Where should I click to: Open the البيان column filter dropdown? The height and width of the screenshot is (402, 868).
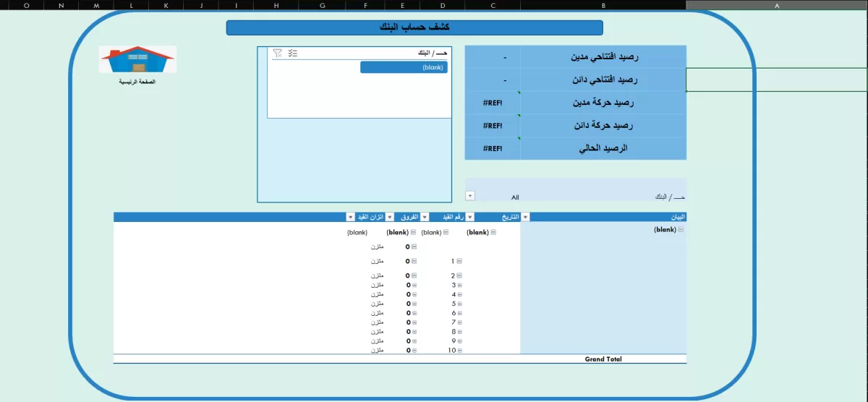pyautogui.click(x=525, y=217)
